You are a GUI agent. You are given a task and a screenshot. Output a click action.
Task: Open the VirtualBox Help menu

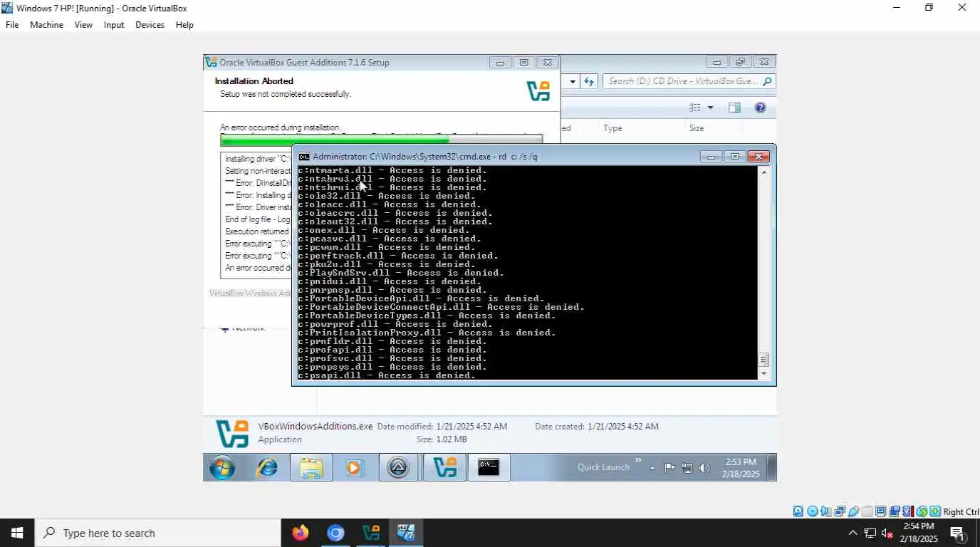point(184,25)
